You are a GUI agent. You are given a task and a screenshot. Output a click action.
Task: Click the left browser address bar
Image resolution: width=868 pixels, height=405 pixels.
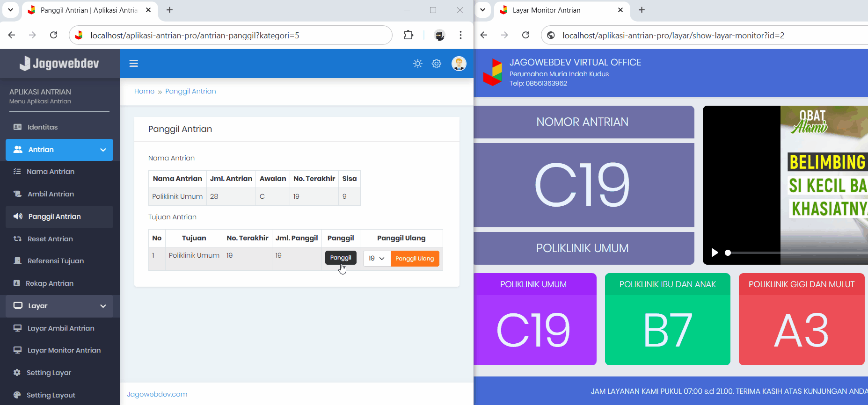[x=231, y=35]
